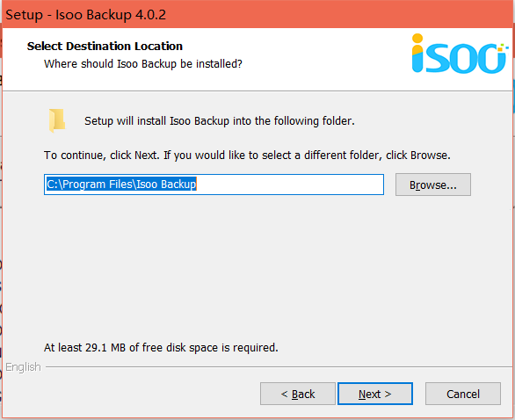Click the yellow folder icon

point(57,120)
